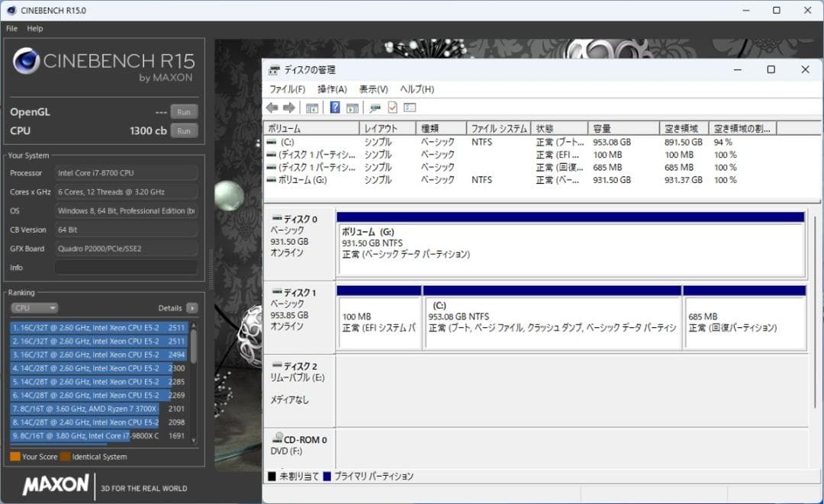Select the (C:) partition block on Disk 1
The width and height of the screenshot is (824, 504).
coord(552,316)
